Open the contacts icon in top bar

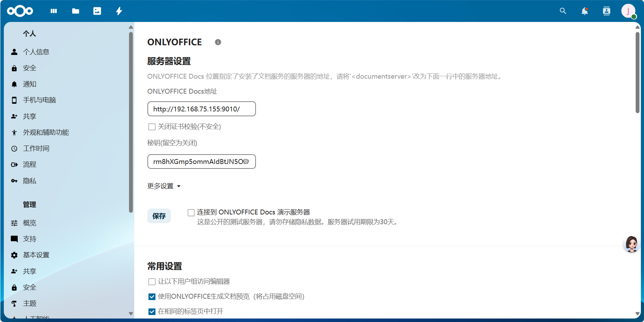click(606, 11)
